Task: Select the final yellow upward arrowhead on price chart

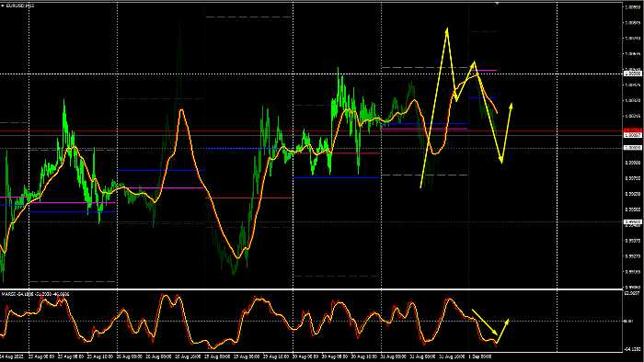Action: [512, 106]
